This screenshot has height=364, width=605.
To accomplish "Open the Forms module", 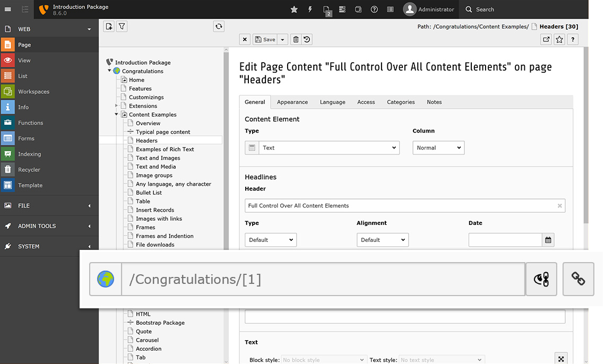I will click(x=49, y=138).
